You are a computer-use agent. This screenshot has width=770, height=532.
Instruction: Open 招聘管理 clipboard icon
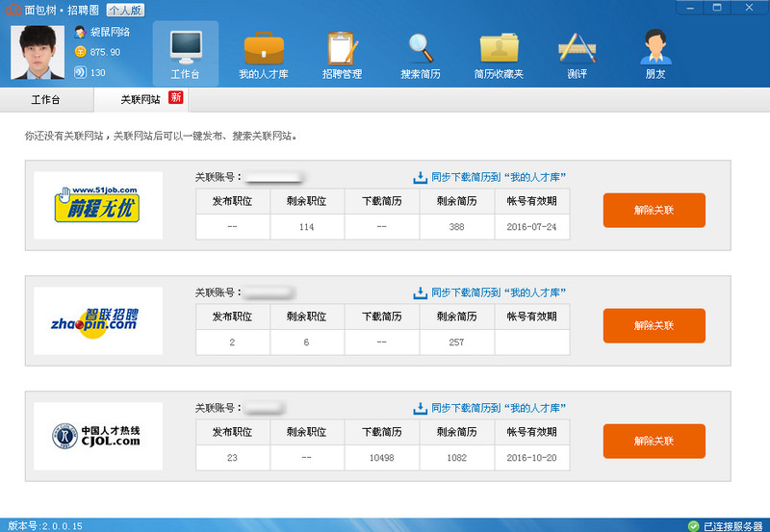coord(343,48)
